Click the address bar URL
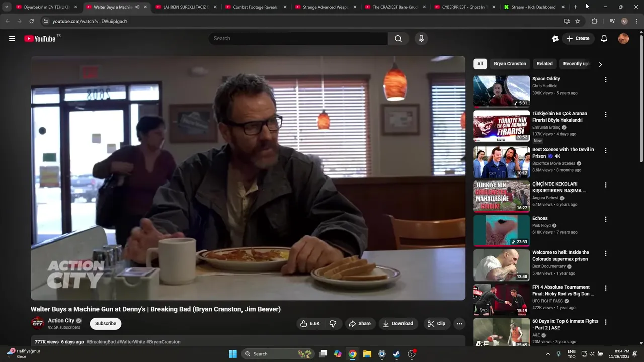The width and height of the screenshot is (644, 362). [x=90, y=21]
